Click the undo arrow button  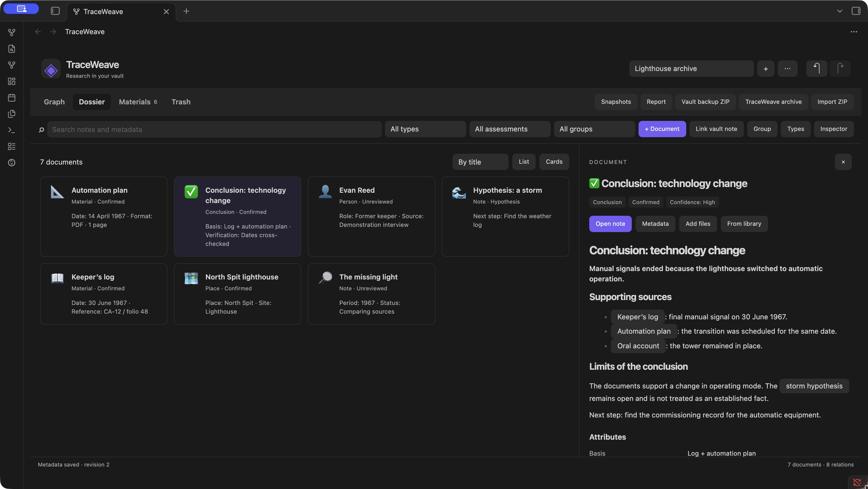point(817,69)
